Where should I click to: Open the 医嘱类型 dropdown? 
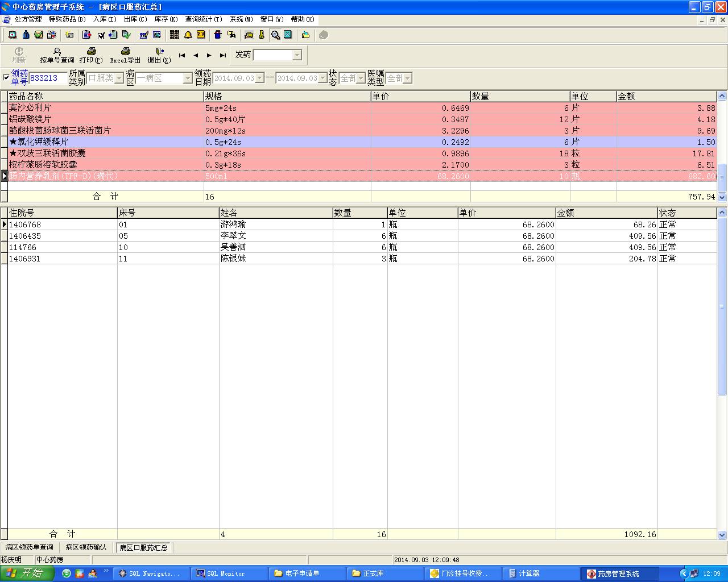(x=407, y=78)
